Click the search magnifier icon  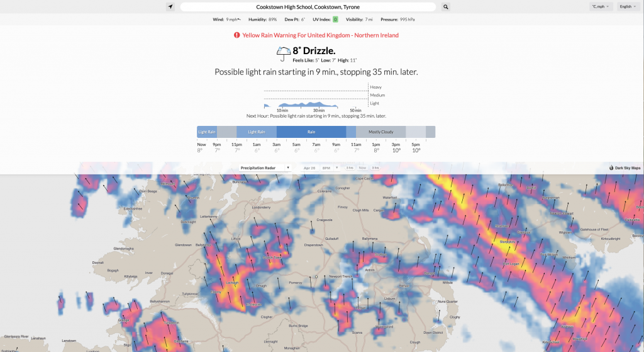click(x=446, y=6)
